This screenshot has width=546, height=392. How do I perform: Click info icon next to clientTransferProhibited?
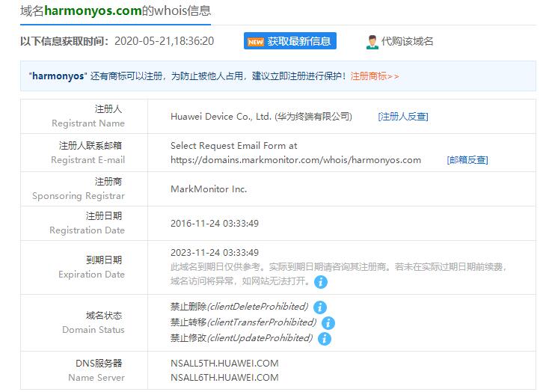(328, 323)
